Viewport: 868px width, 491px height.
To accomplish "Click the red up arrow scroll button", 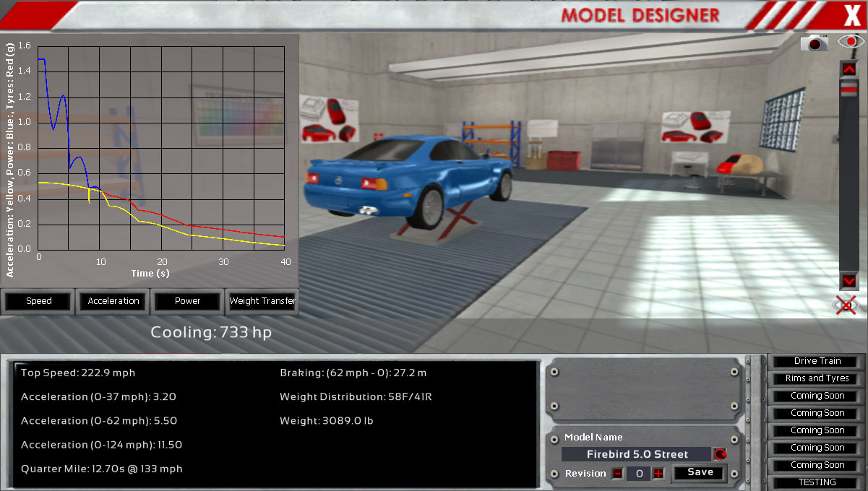I will pyautogui.click(x=848, y=69).
